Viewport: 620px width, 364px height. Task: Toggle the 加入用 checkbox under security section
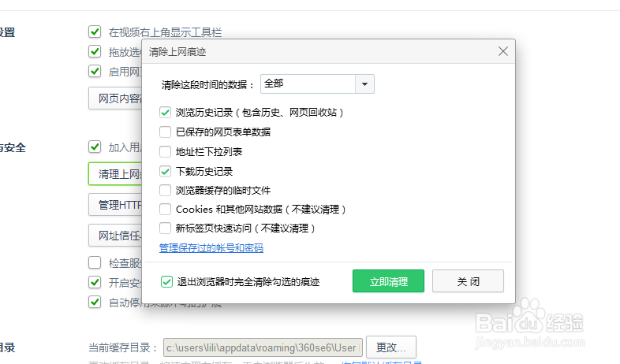coord(95,147)
